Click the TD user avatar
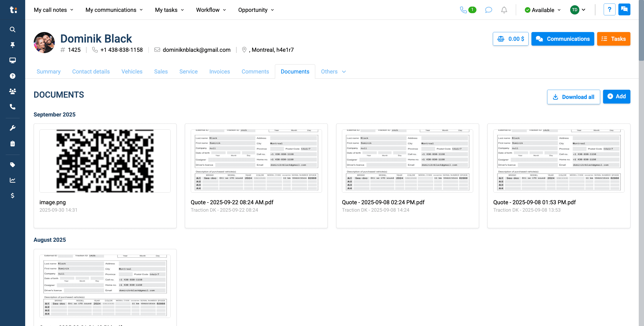 coord(575,10)
